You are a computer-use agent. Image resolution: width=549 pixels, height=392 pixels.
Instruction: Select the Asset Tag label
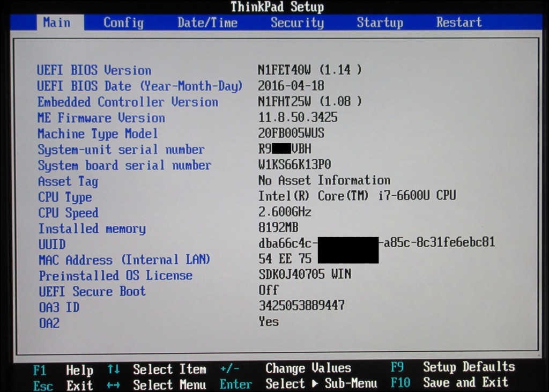pyautogui.click(x=68, y=181)
